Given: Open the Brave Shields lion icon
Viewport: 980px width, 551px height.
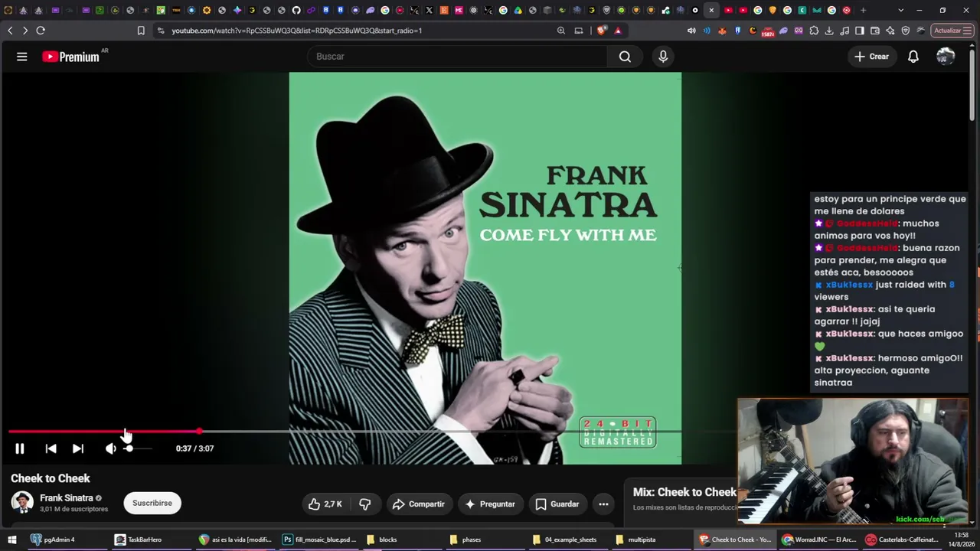Looking at the screenshot, I should 602,31.
